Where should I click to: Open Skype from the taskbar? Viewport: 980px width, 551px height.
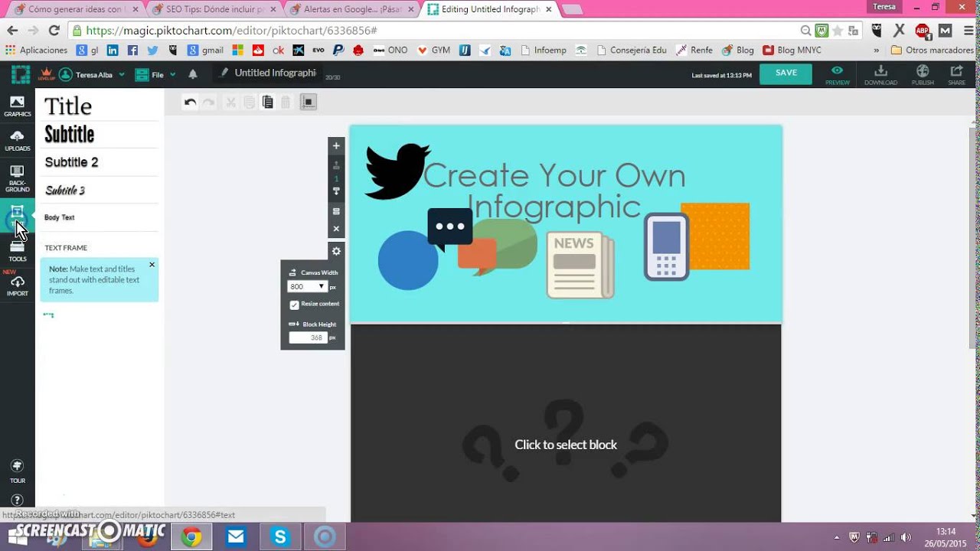(x=279, y=537)
